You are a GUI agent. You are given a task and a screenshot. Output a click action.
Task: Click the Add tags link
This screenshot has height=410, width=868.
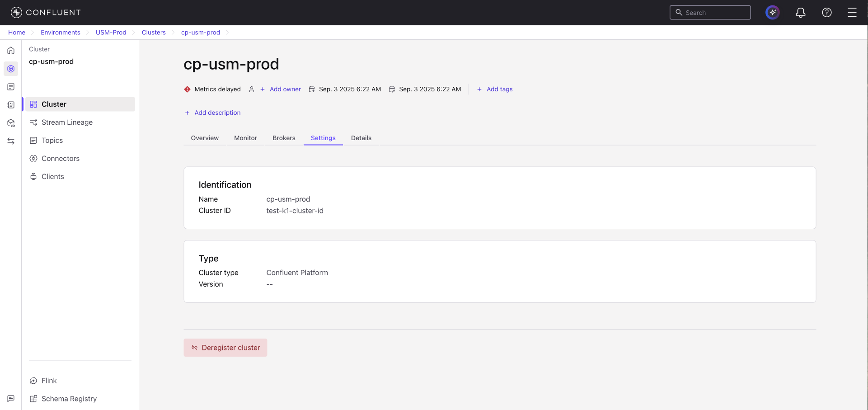499,90
